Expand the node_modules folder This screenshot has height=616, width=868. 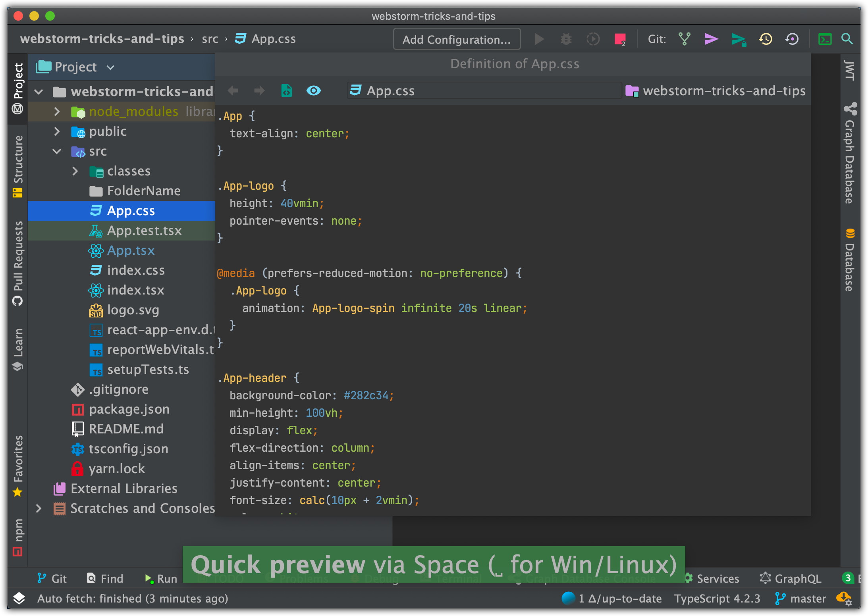point(57,112)
